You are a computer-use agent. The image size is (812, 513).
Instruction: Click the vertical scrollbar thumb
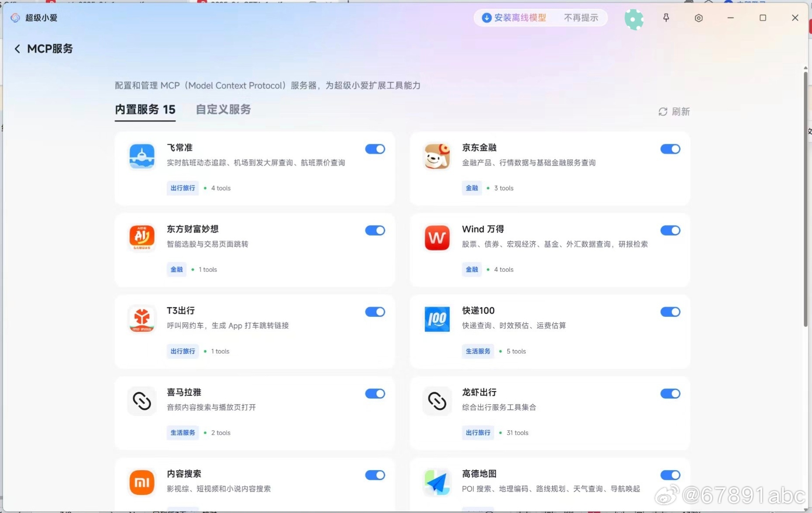(x=805, y=199)
